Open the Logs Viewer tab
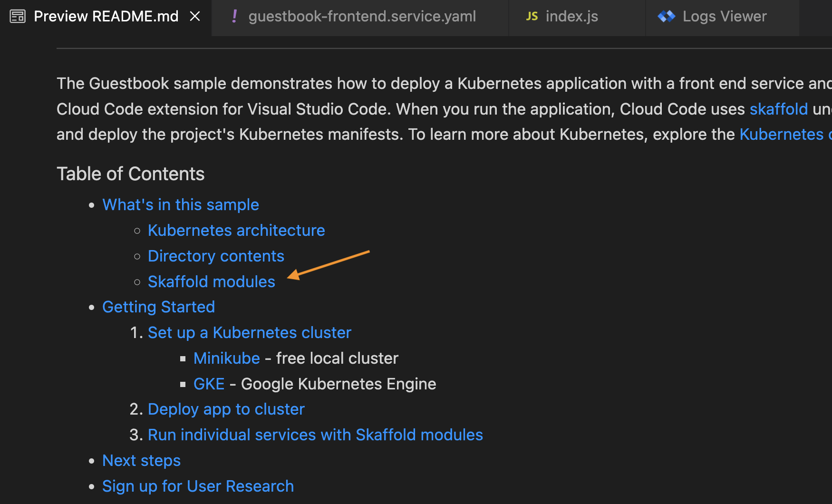Viewport: 832px width, 504px height. (724, 16)
